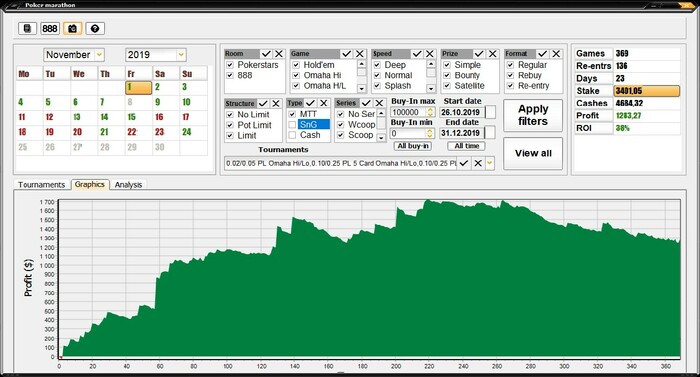The height and width of the screenshot is (377, 700).
Task: Expand the Tournaments list dropdown arrow
Action: click(x=490, y=163)
